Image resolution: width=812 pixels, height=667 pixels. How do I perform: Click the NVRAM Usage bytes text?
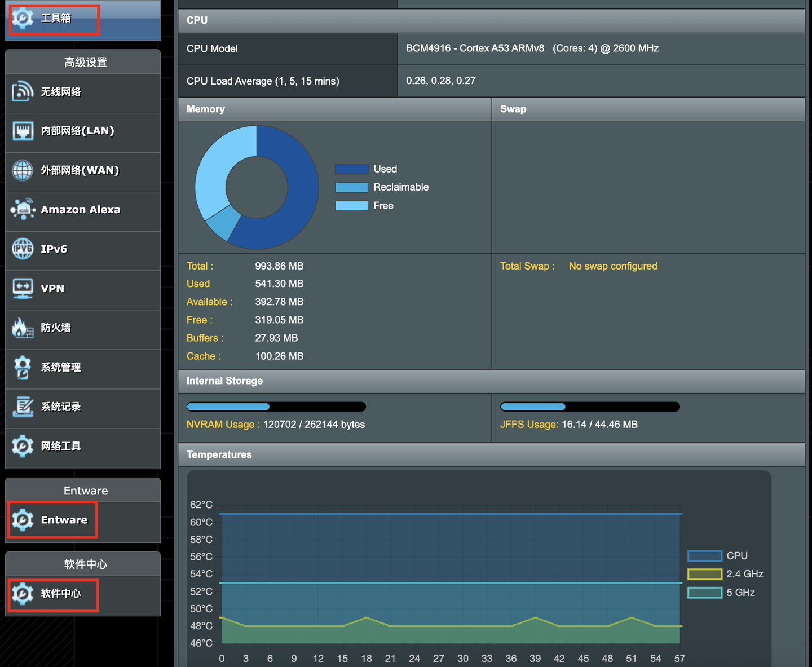click(276, 425)
